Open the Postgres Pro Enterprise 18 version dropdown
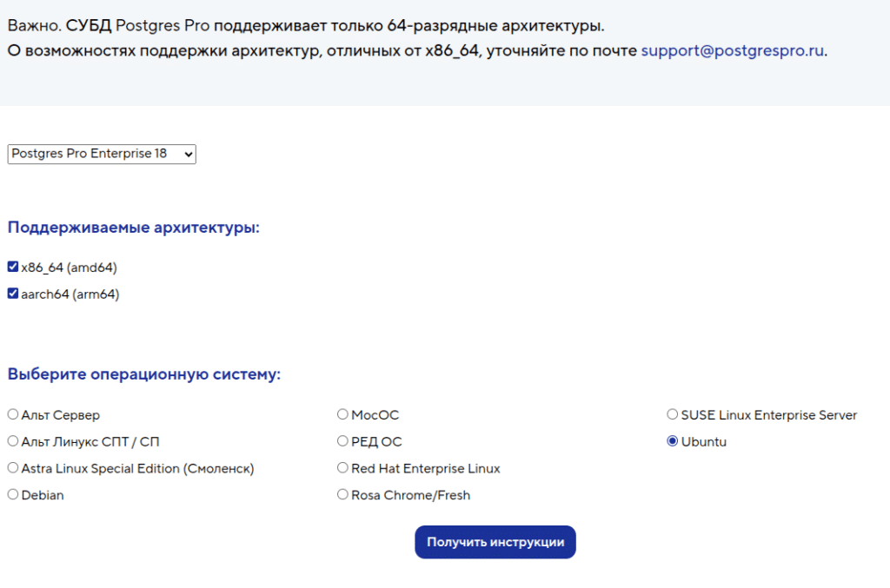Screen dimensions: 890x588 tap(101, 154)
